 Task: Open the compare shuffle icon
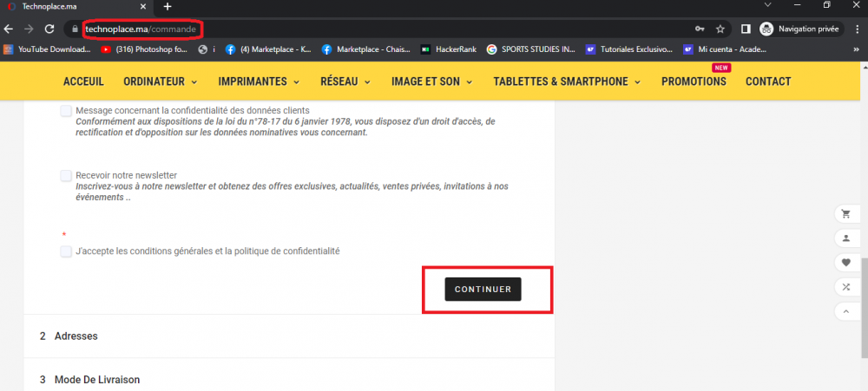tap(845, 287)
